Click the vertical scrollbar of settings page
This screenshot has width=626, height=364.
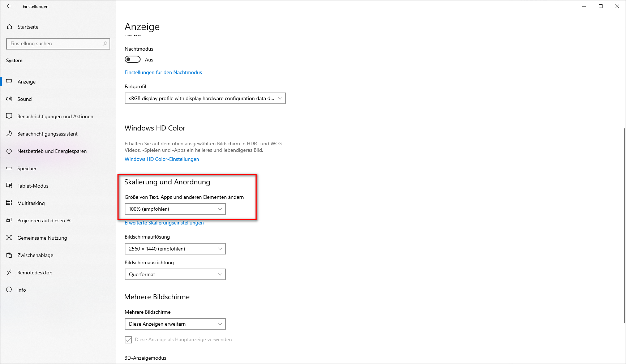(x=625, y=226)
